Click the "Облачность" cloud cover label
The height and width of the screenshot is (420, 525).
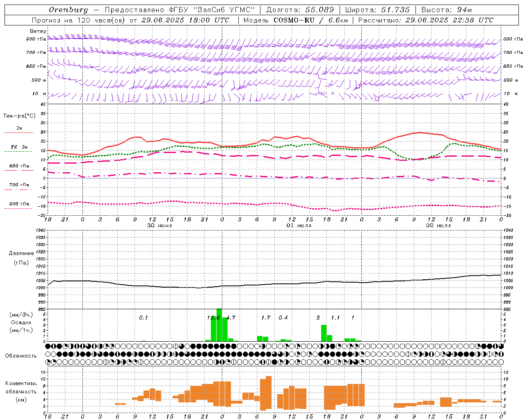(21, 356)
